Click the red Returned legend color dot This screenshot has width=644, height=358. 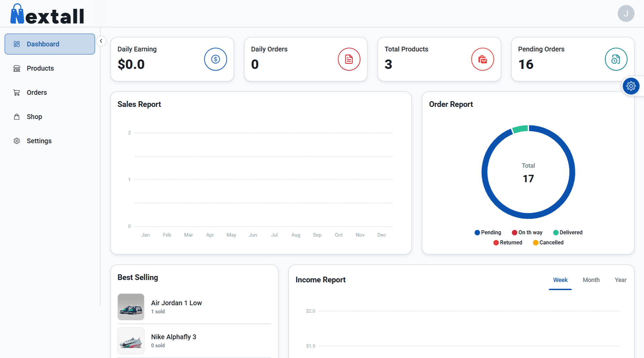click(x=496, y=243)
